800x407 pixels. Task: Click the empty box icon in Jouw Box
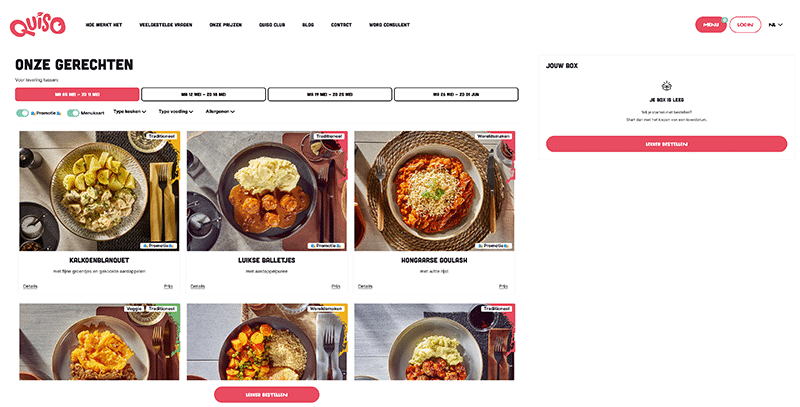(x=666, y=86)
